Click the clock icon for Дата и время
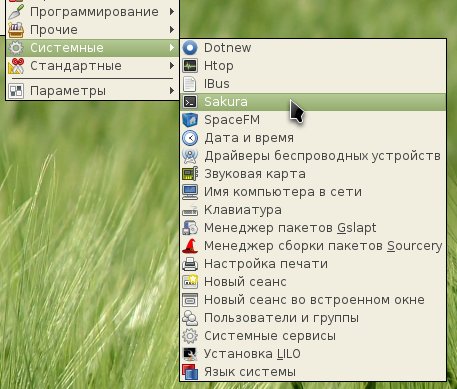Image resolution: width=457 pixels, height=389 pixels. click(190, 138)
